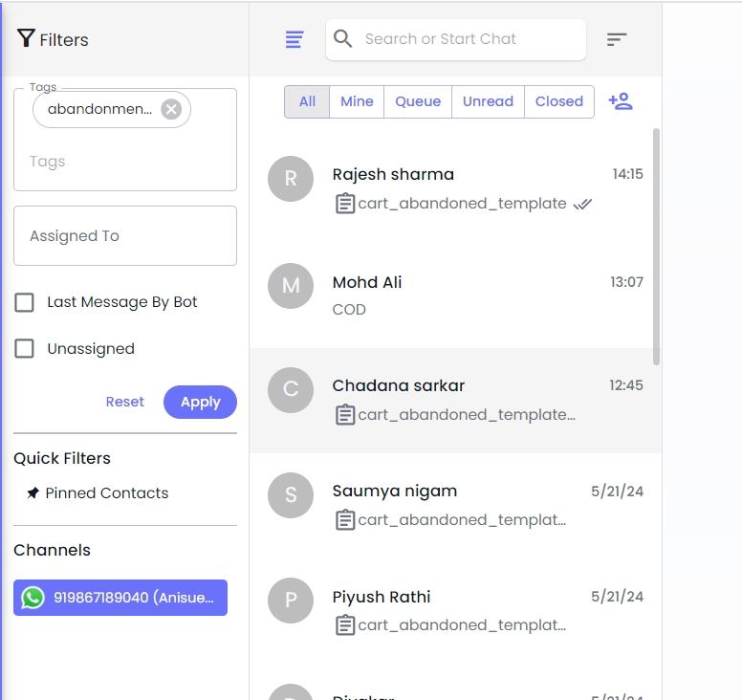Click the search magnifier icon
The height and width of the screenshot is (700, 742).
pyautogui.click(x=343, y=39)
